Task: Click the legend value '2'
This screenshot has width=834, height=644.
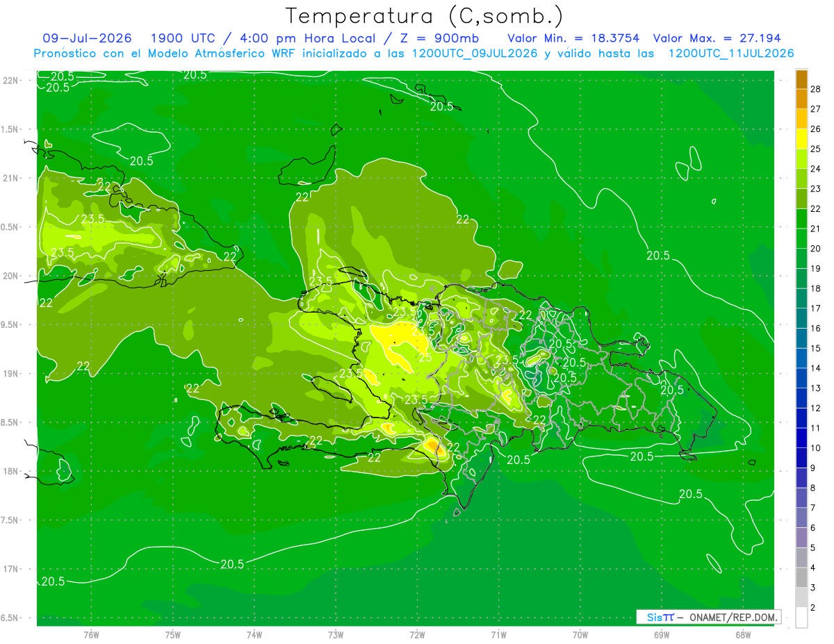Action: [x=813, y=608]
